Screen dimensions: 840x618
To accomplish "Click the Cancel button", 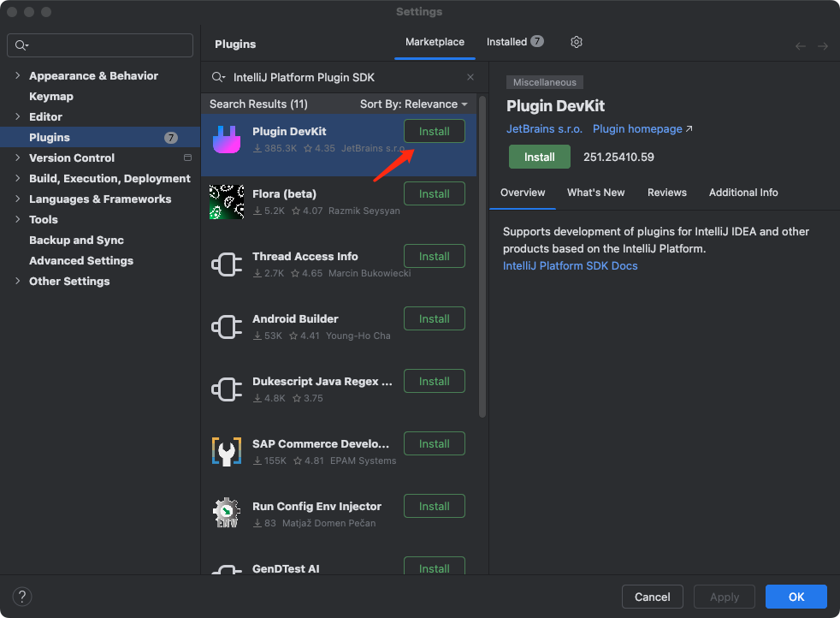I will coord(652,597).
